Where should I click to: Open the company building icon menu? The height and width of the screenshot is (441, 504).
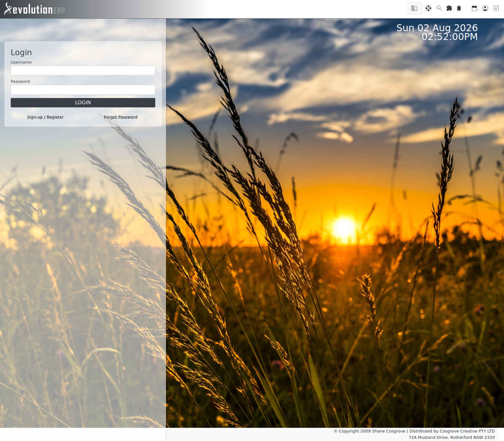tap(415, 9)
